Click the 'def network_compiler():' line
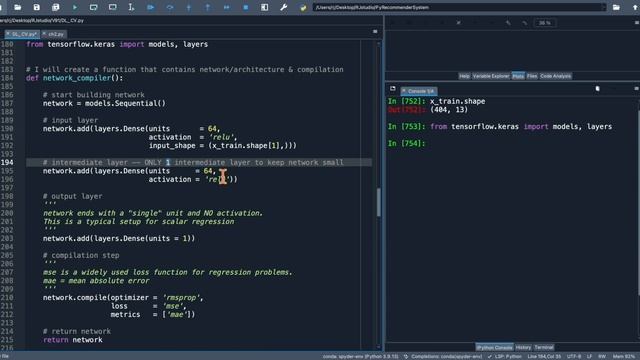This screenshot has height=360, width=640. tap(74, 78)
